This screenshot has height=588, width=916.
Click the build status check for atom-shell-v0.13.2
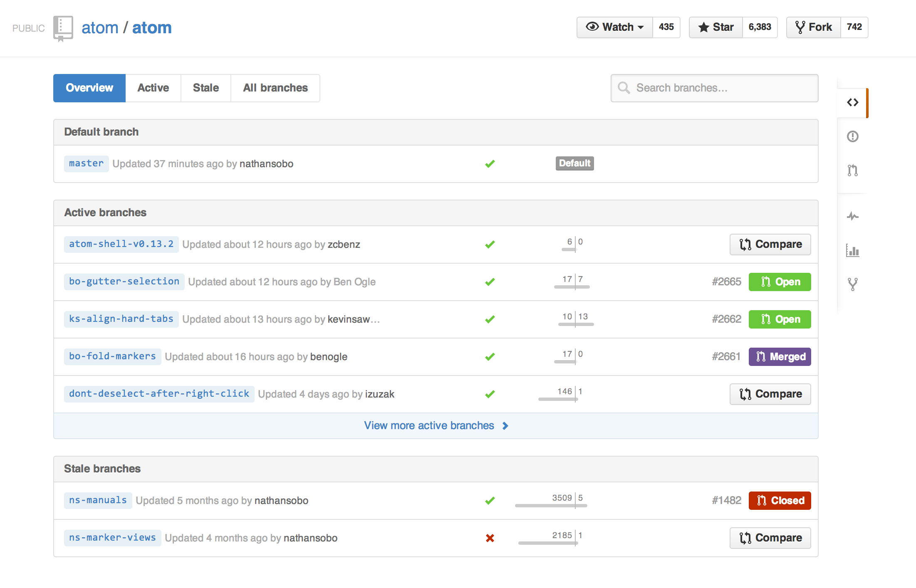490,245
